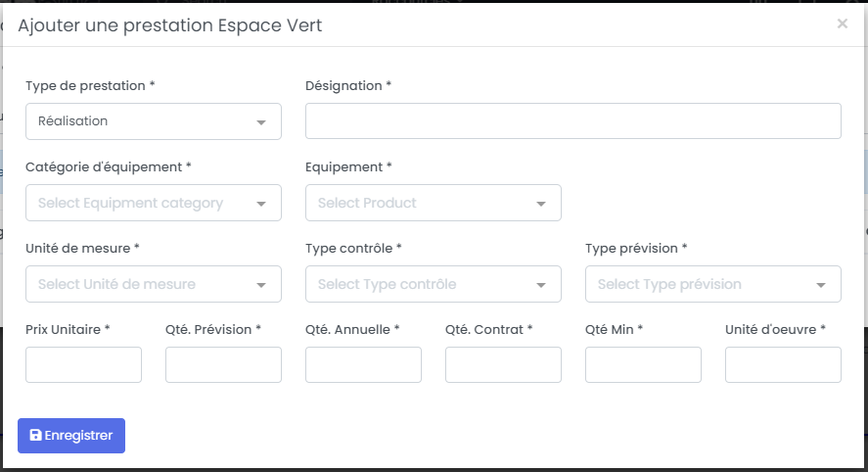Open the Type de prestation dropdown
This screenshot has width=868, height=472.
coord(153,121)
